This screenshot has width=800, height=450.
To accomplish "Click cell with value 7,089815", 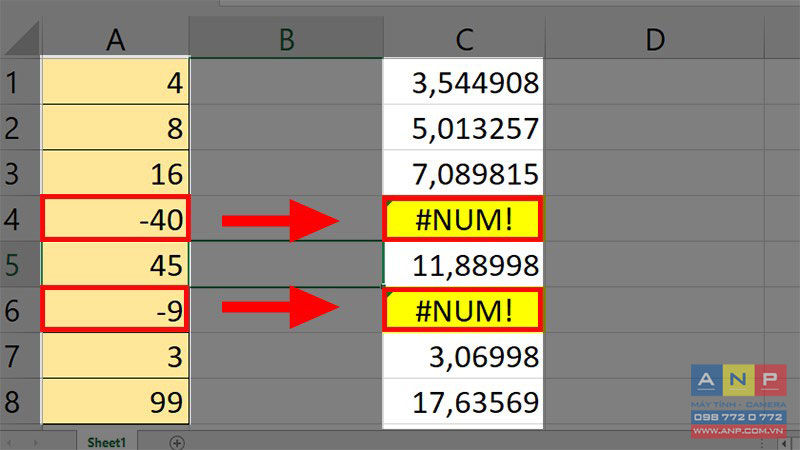I will pos(463,173).
